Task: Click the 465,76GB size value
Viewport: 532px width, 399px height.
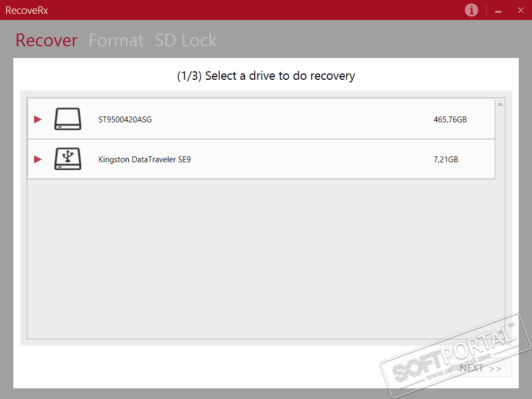Action: point(450,119)
